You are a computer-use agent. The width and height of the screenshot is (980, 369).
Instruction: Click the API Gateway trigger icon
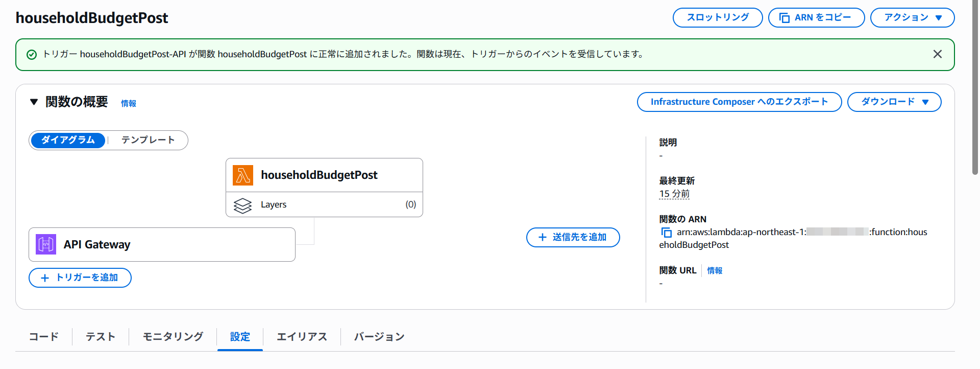click(46, 244)
